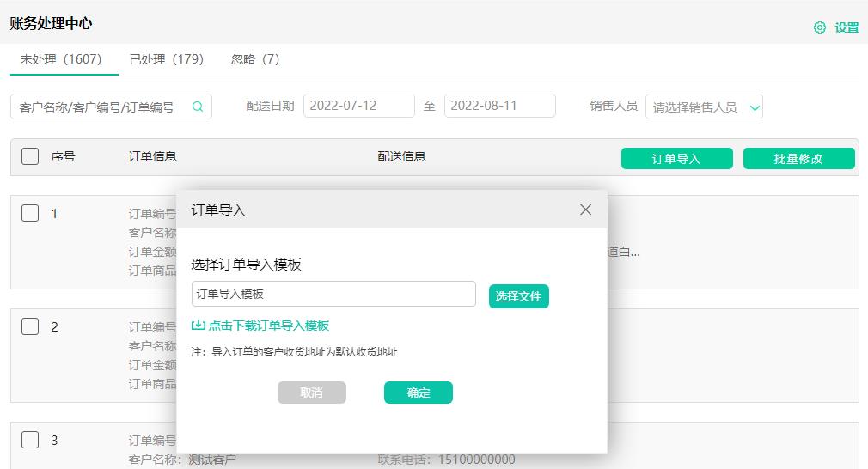
Task: Click the 序号 column header
Action: tap(63, 156)
